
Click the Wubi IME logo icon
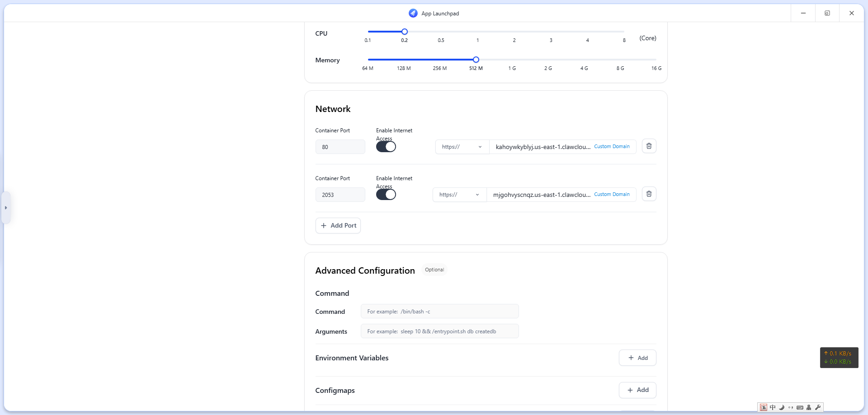(764, 407)
